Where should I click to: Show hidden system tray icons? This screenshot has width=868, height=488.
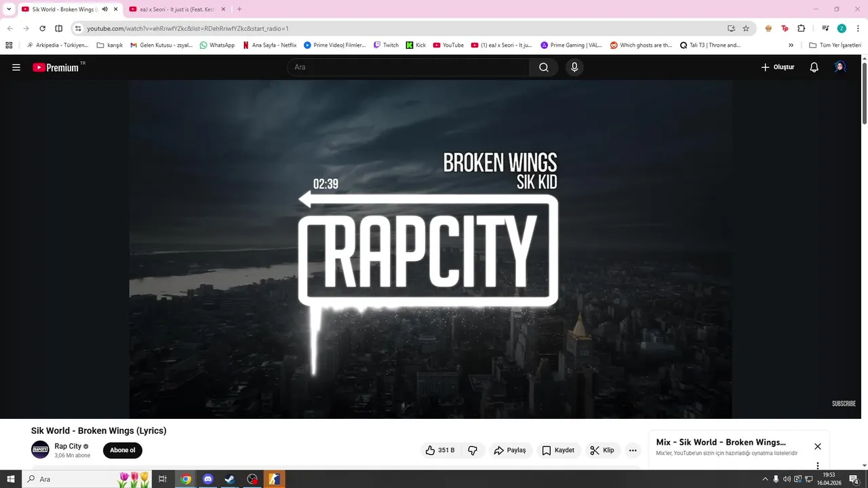point(766,479)
